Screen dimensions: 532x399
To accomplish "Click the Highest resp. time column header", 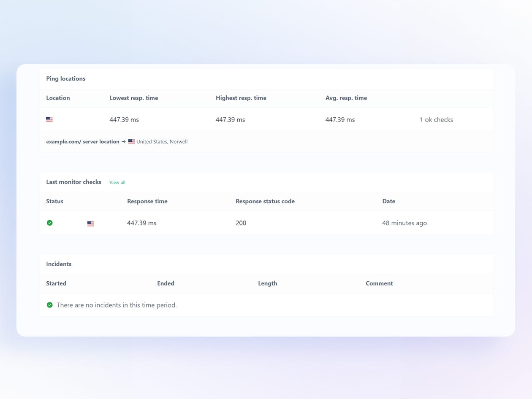I will (241, 98).
